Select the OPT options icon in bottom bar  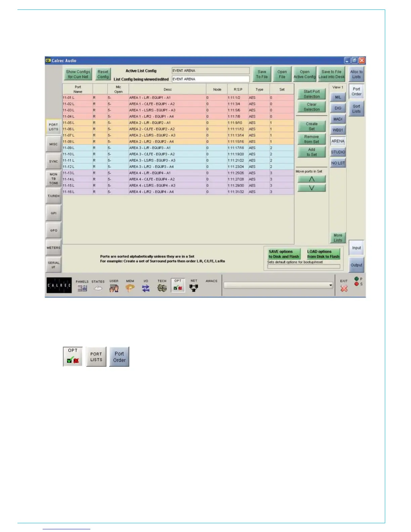178,285
